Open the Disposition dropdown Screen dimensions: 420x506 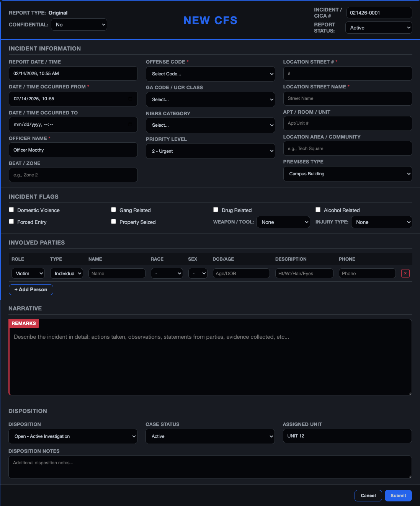pyautogui.click(x=73, y=436)
